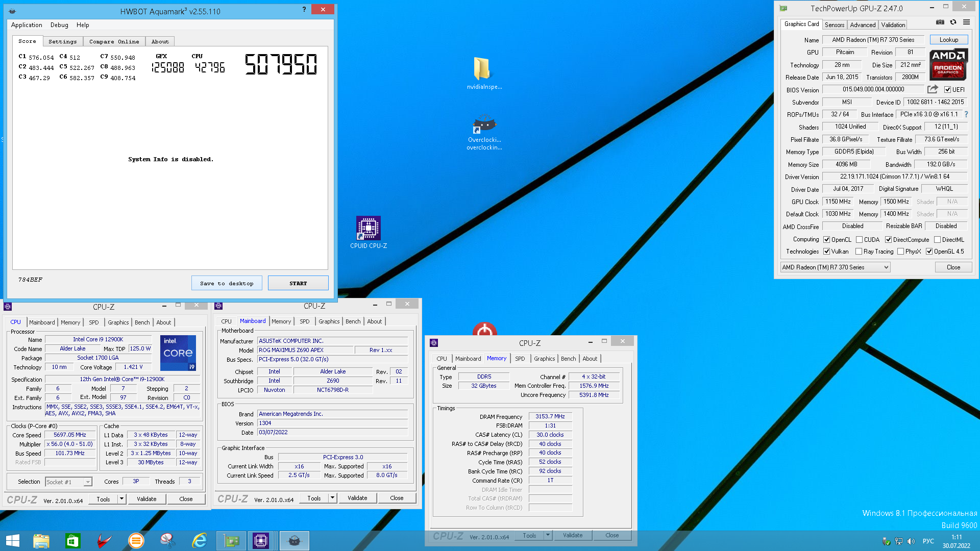Open Snipping Tool icon on taskbar
Viewport: 980px width, 551px height.
pos(167,541)
